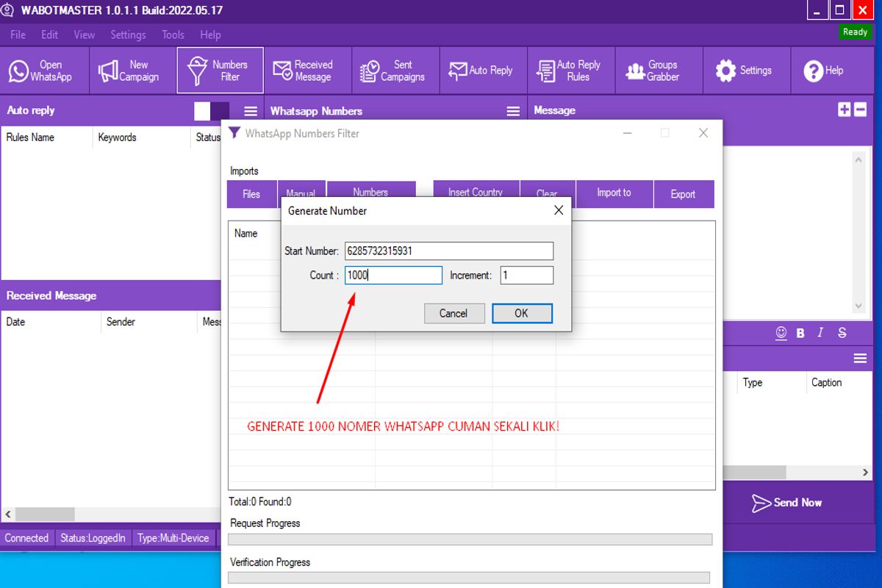Viewport: 882px width, 588px height.
Task: Click the Caption column header
Action: coord(827,383)
